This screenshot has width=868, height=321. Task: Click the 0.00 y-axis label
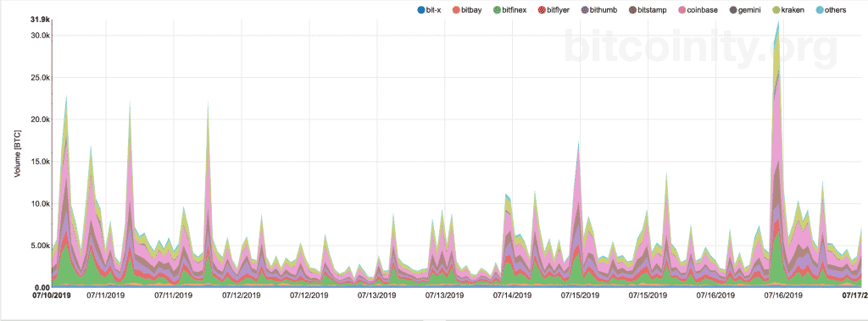point(42,288)
